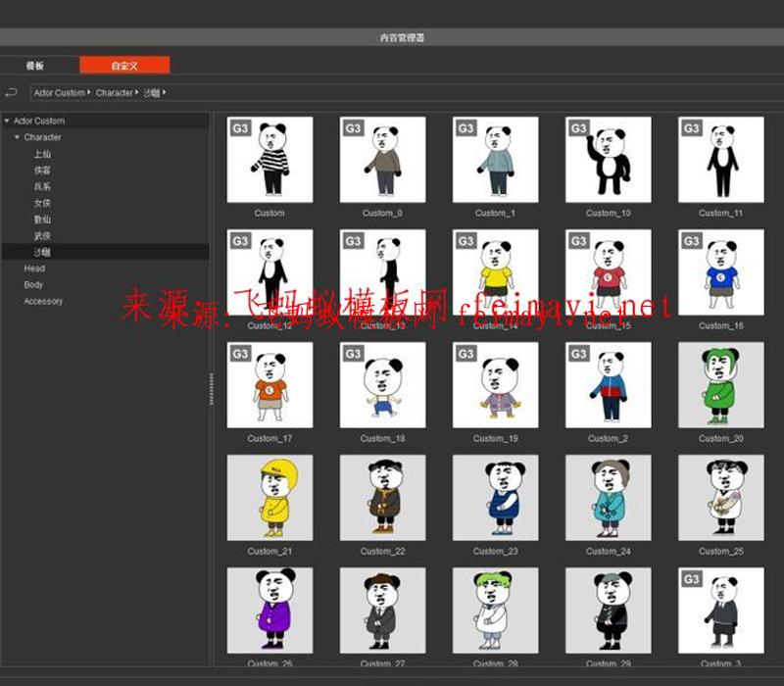Choose Custom_21 yellow helmet panda
This screenshot has width=784, height=686.
tap(269, 498)
